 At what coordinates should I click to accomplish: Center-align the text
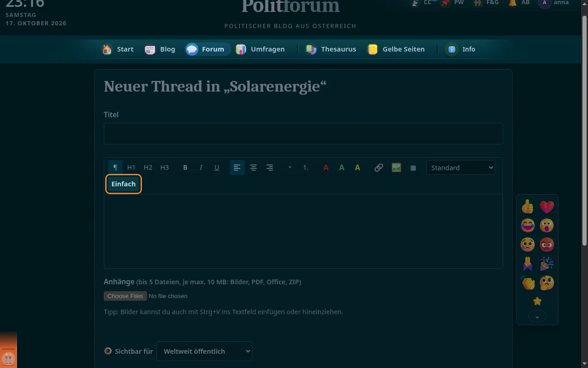tap(254, 167)
